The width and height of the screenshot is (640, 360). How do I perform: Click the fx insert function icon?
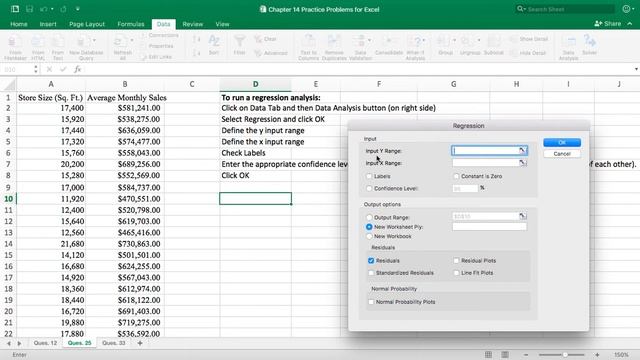[78, 69]
